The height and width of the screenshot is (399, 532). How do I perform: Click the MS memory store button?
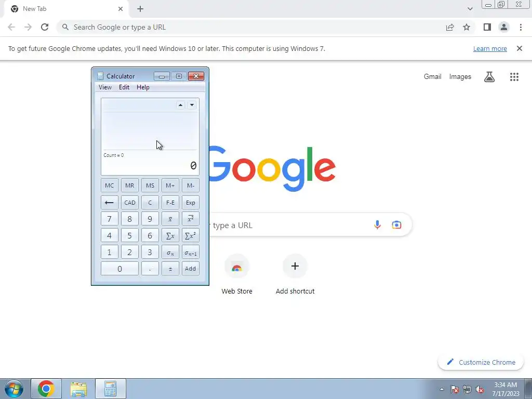click(x=150, y=185)
